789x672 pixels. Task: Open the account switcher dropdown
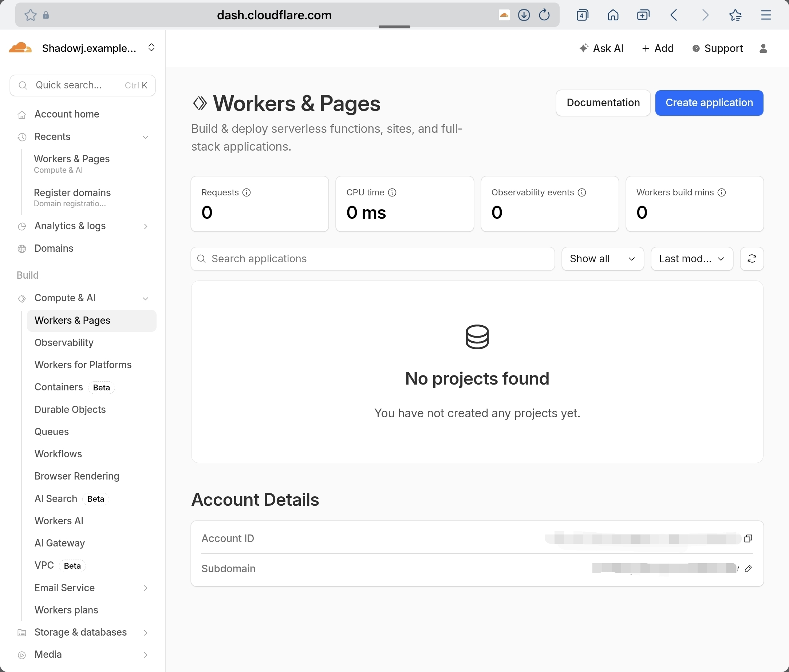[x=151, y=48]
